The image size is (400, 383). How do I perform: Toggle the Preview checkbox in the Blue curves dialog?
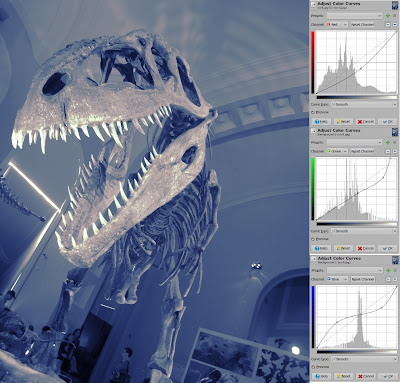click(313, 367)
